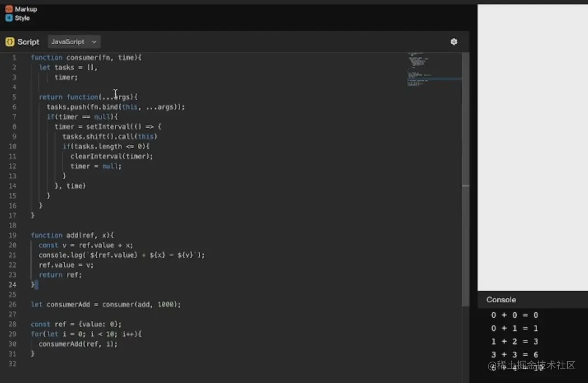This screenshot has height=383, width=588.
Task: Click line number 32 in gutter
Action: tap(13, 364)
